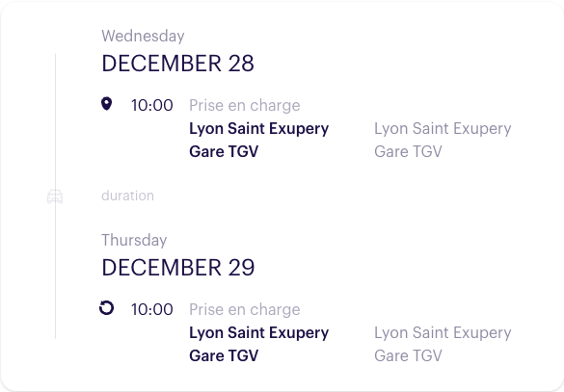Click grey Lyon Saint Exupery address for pickup
Screen dimensions: 564x392
(443, 129)
